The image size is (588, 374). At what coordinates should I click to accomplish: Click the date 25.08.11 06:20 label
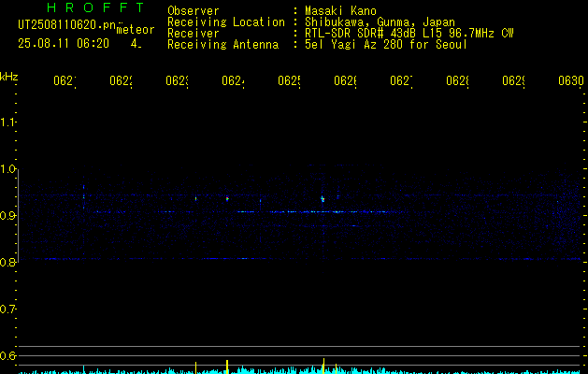click(64, 44)
